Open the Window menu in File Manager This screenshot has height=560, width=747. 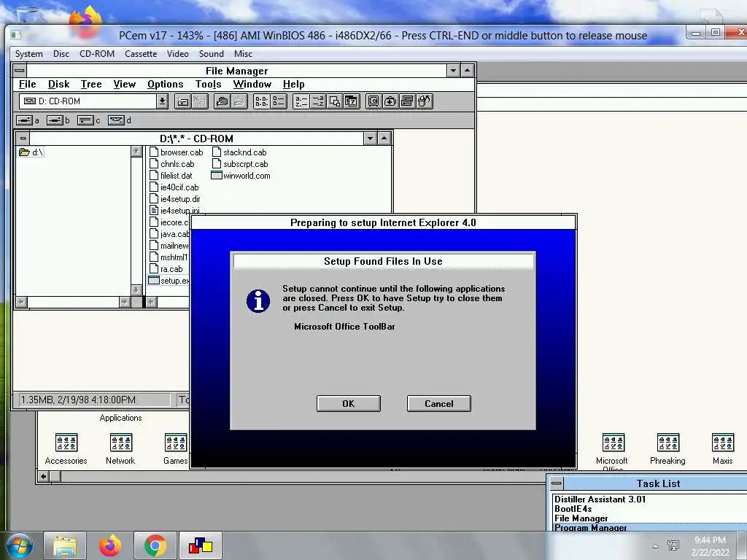tap(252, 85)
